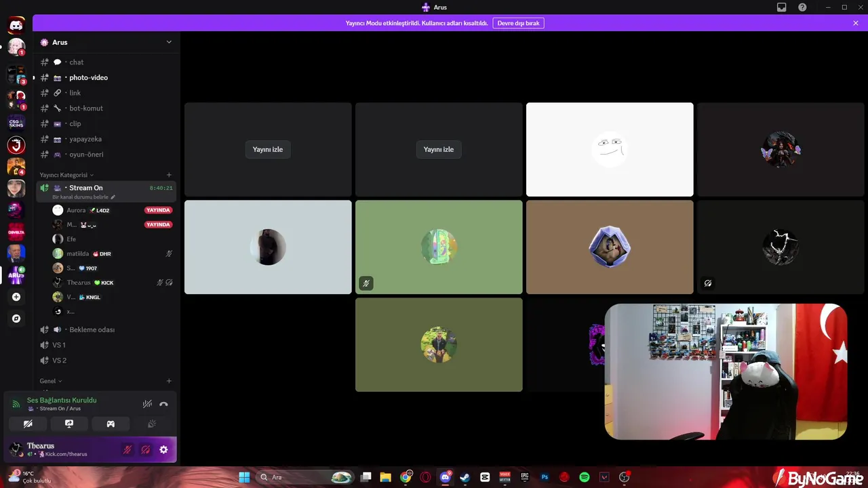Click Yayını izle on the second stream tile
The height and width of the screenshot is (488, 868).
point(439,149)
